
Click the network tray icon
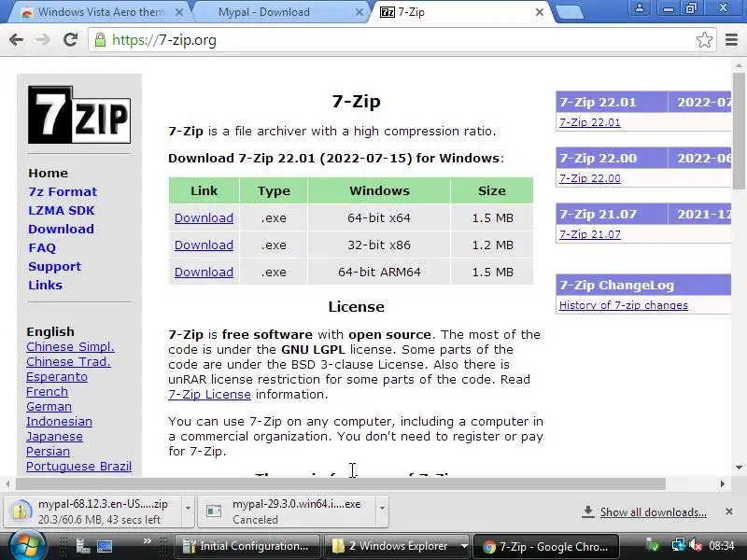tap(679, 545)
